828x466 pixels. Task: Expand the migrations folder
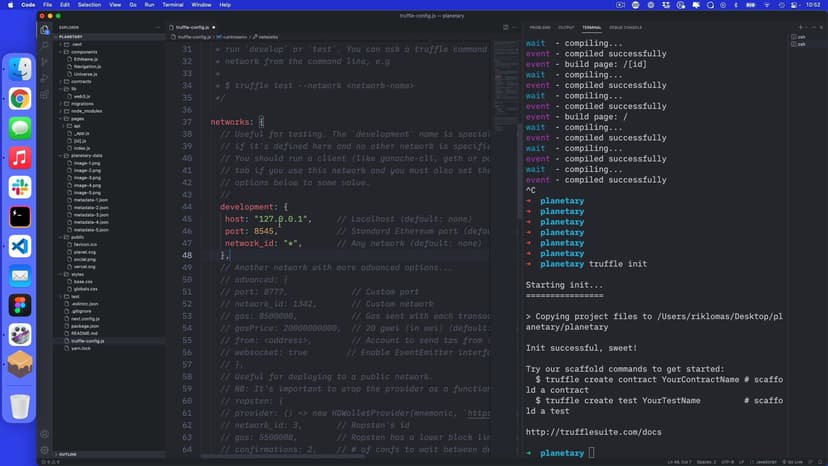[81, 103]
